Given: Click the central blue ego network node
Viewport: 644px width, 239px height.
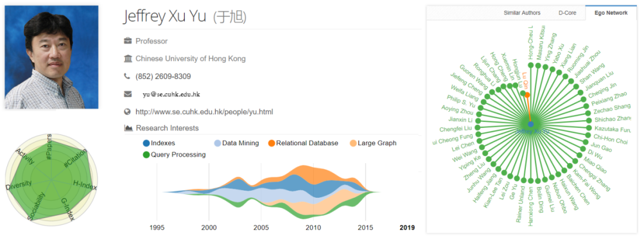Looking at the screenshot, I should (x=531, y=124).
